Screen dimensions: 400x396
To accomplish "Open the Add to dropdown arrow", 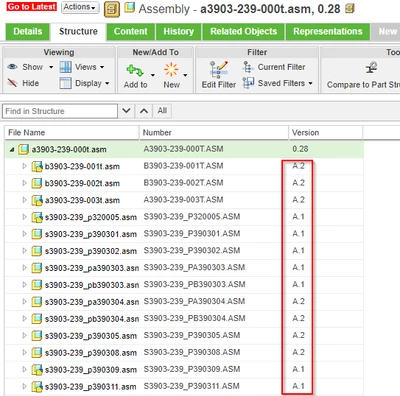I will pyautogui.click(x=153, y=75).
